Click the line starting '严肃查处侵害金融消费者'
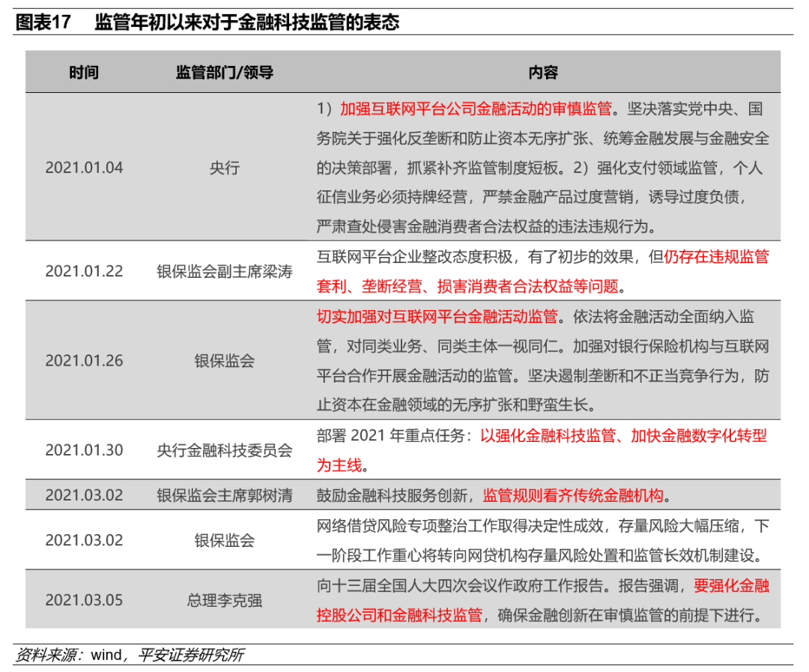 tap(487, 226)
